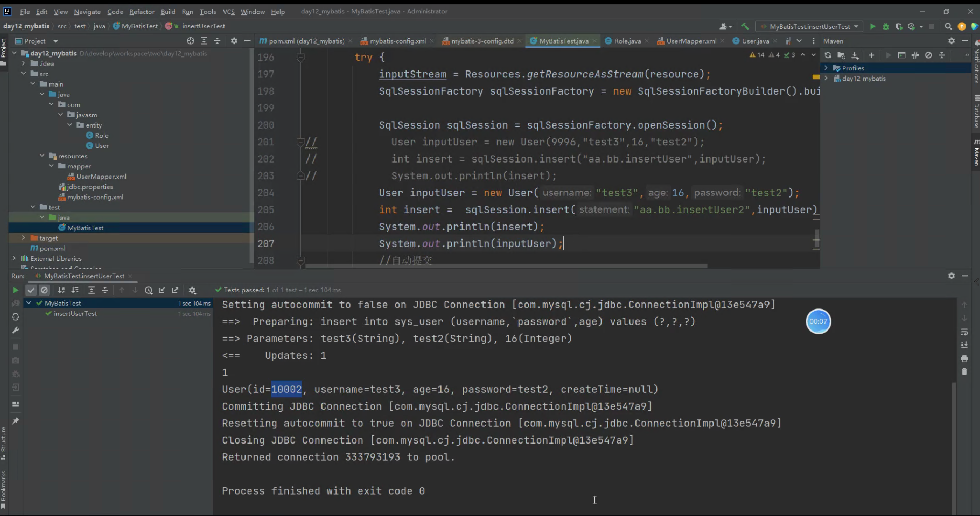
Task: Select insertUserTest in test results tree
Action: click(75, 314)
